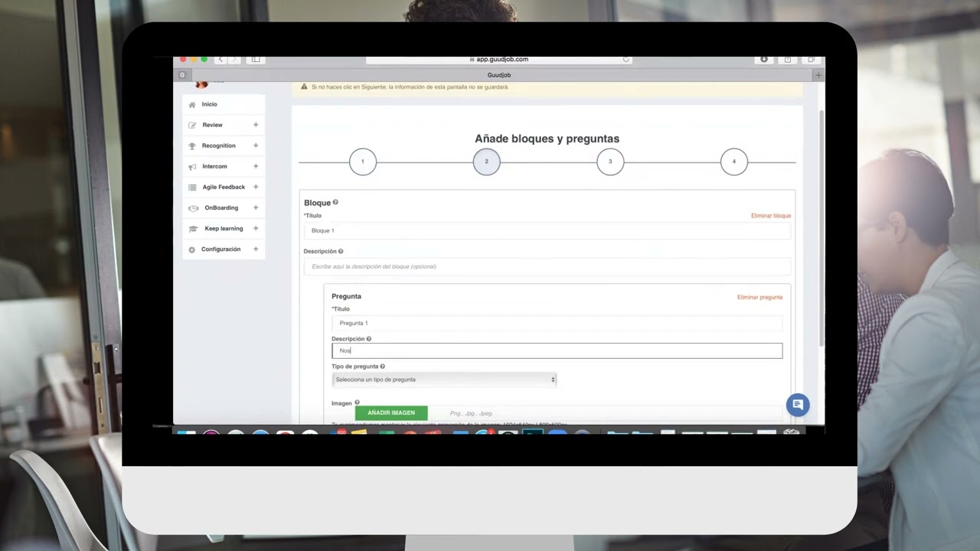The width and height of the screenshot is (980, 551).
Task: Open Agile Feedback menu item
Action: 224,187
